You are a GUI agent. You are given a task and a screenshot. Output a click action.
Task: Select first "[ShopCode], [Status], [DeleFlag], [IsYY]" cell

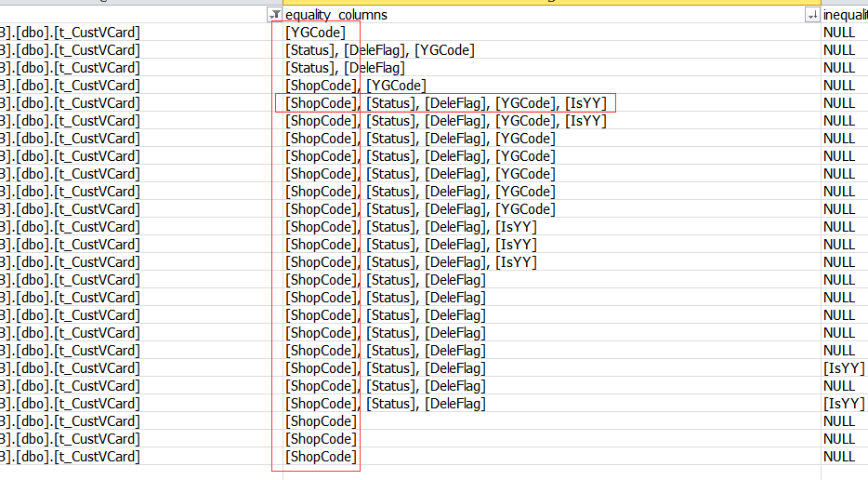[x=411, y=227]
